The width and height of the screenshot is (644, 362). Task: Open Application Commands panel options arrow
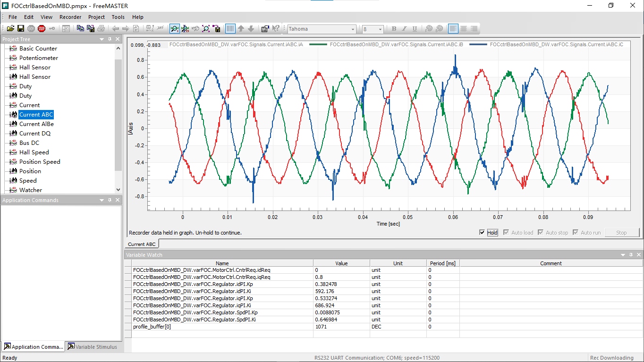tap(102, 200)
